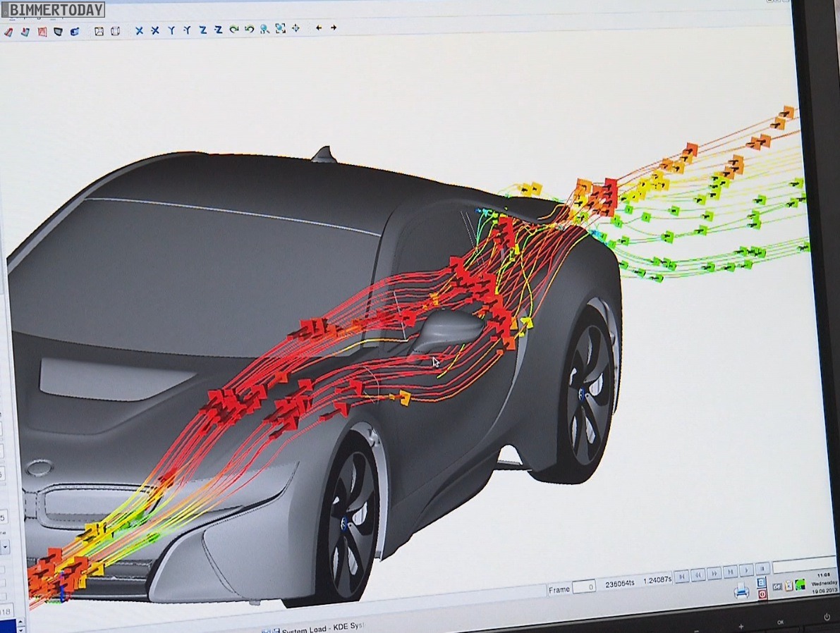Click the left arrow toolbar icon
Screen dimensions: 840x633
click(x=318, y=28)
